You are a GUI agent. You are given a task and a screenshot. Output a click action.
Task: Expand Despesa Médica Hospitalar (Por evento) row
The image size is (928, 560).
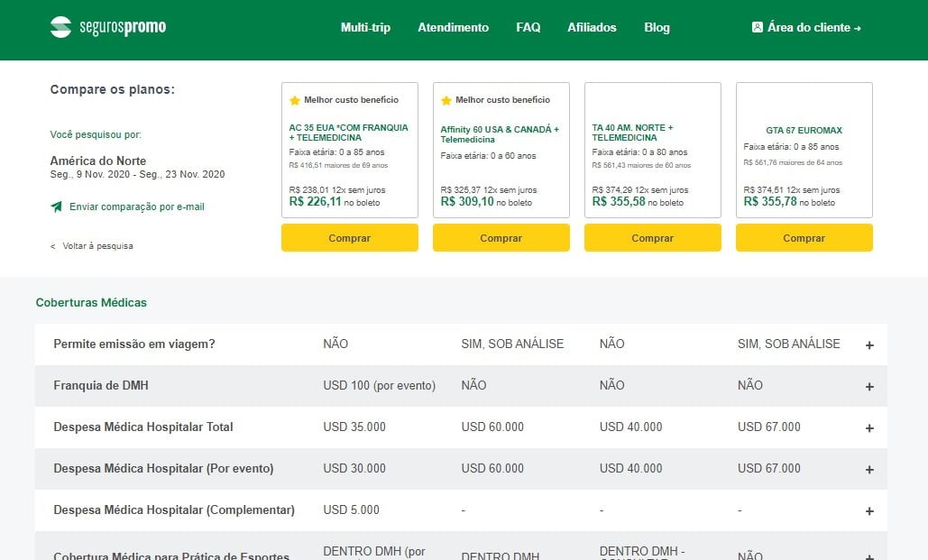coord(869,470)
